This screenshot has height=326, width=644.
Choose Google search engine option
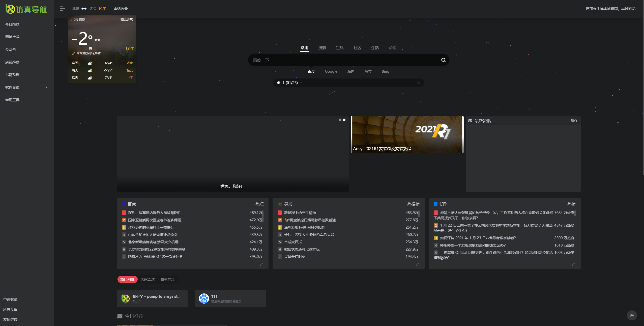click(331, 71)
